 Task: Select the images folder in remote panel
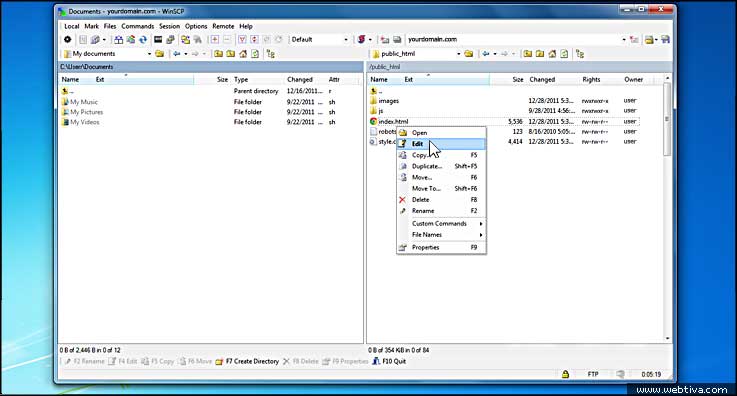[x=388, y=101]
